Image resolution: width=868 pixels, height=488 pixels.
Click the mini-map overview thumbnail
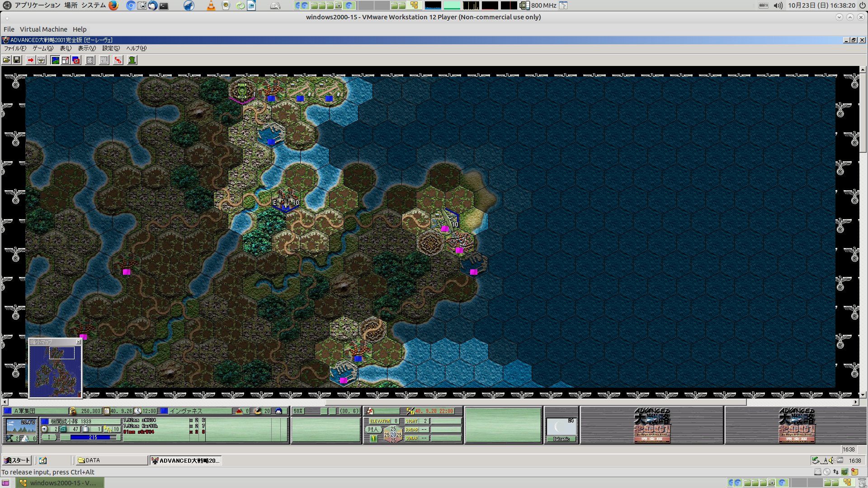click(55, 371)
